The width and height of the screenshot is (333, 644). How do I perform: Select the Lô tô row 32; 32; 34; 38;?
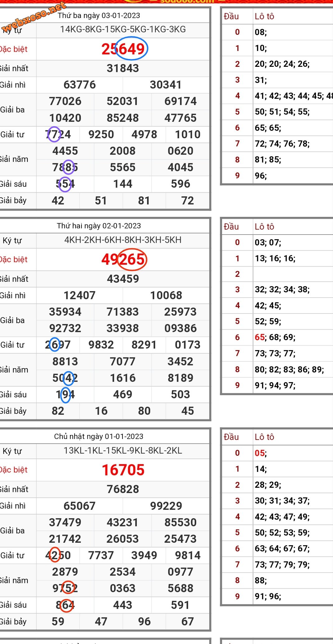[x=282, y=290]
